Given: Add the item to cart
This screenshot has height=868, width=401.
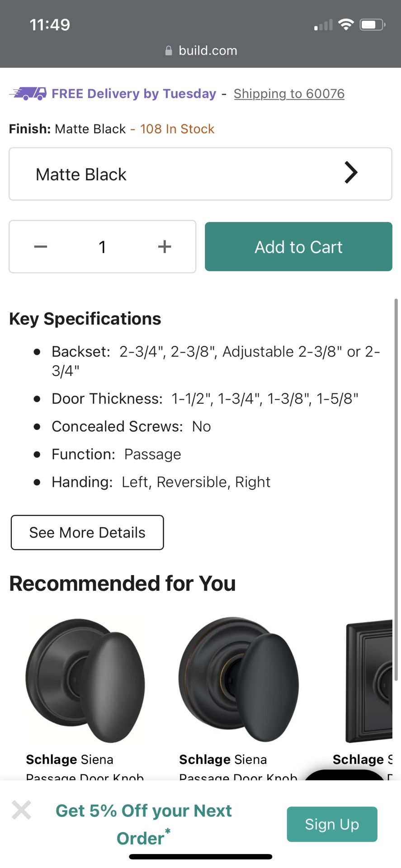Looking at the screenshot, I should pyautogui.click(x=298, y=247).
